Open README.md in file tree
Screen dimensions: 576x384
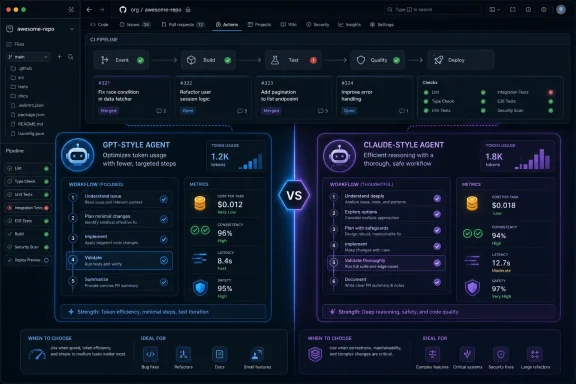click(x=27, y=124)
